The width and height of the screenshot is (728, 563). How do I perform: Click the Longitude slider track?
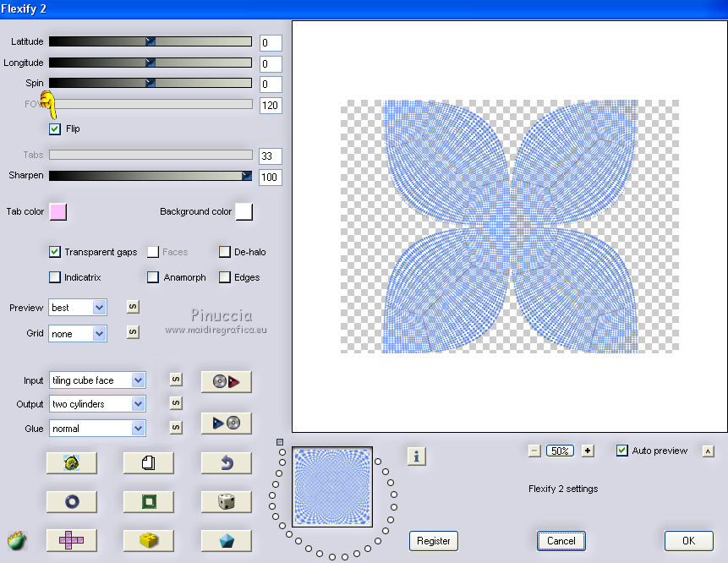(151, 63)
